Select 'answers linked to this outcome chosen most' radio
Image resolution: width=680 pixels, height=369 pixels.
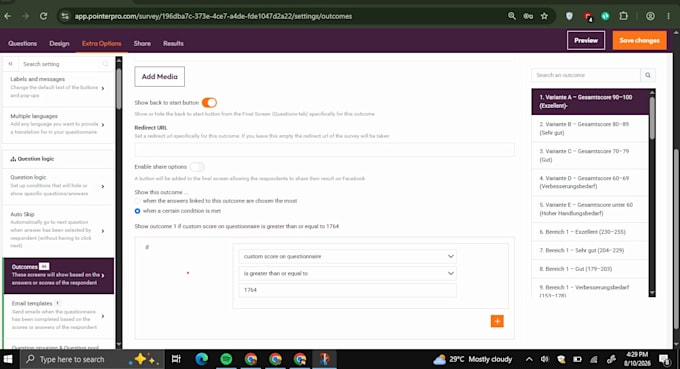(137, 201)
